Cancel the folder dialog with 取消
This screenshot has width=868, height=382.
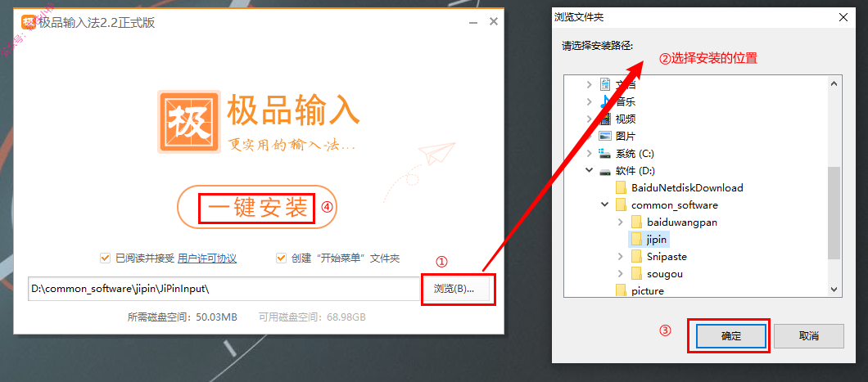(x=809, y=336)
